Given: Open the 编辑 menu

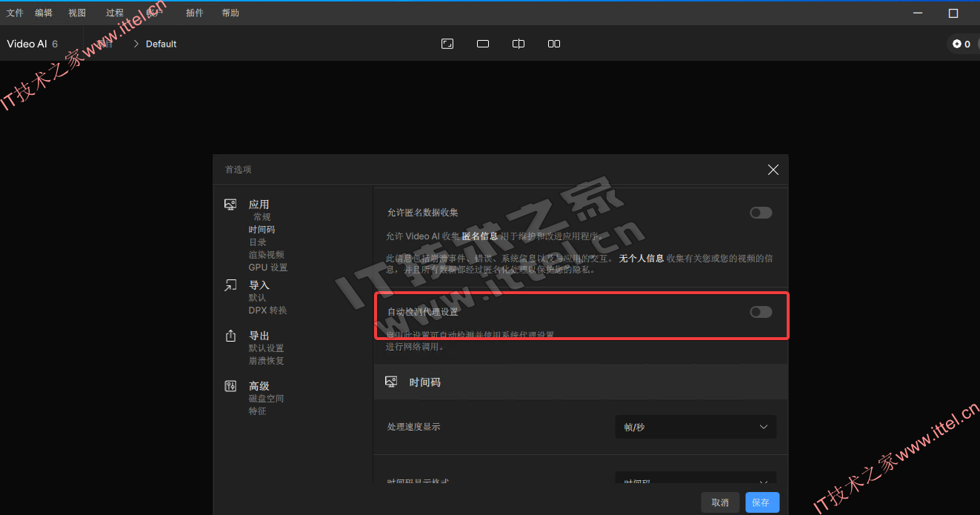Looking at the screenshot, I should point(44,13).
